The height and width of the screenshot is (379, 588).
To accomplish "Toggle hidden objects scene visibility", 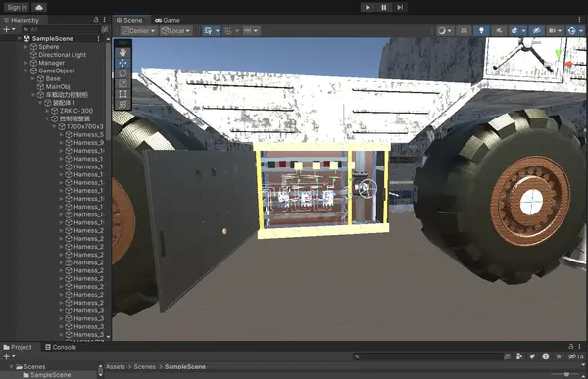I will 537,31.
